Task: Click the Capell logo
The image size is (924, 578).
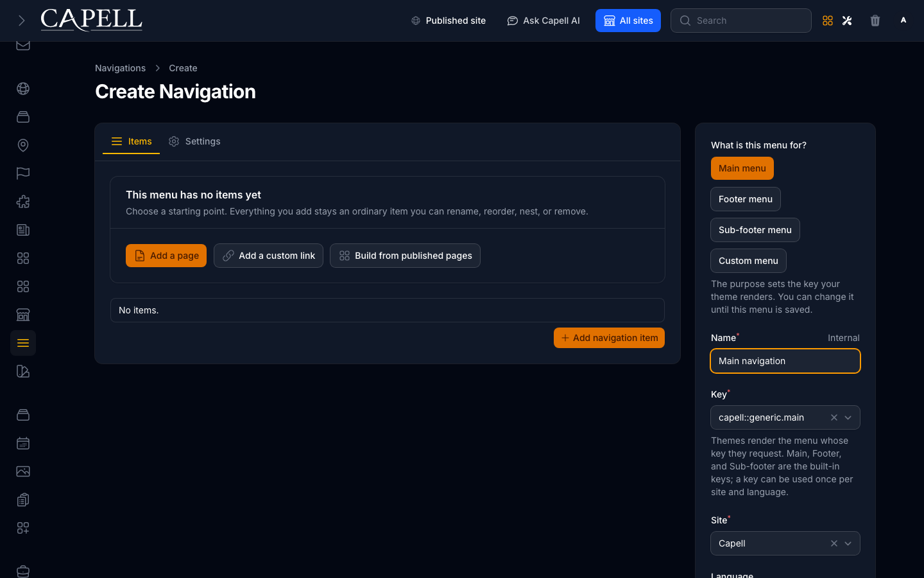Action: click(92, 21)
